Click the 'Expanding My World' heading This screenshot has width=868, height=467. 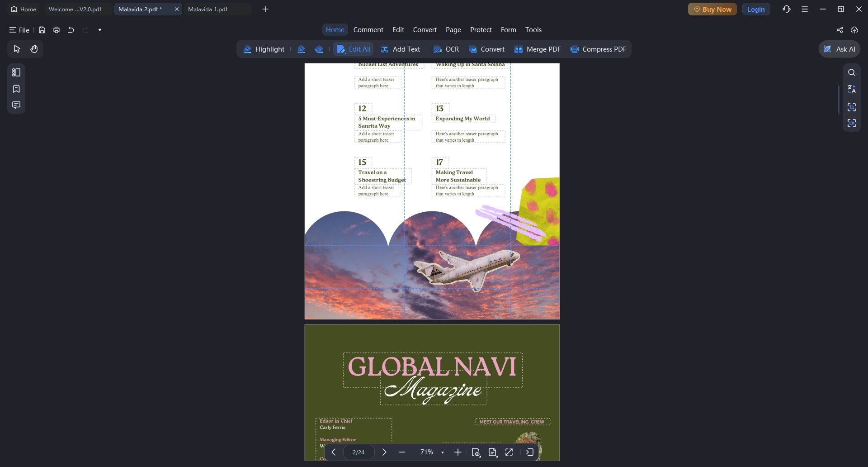462,119
